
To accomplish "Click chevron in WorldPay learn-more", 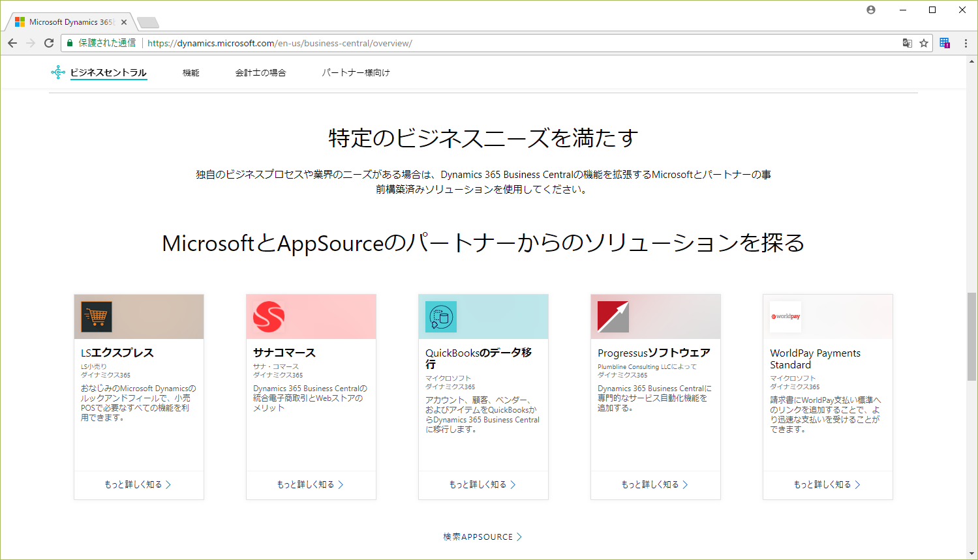I will 857,484.
